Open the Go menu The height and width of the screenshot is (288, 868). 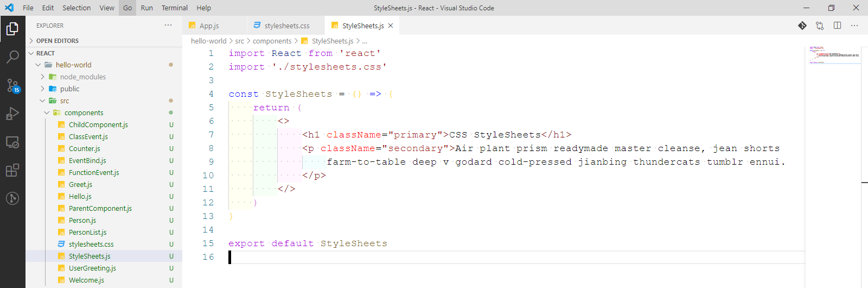[127, 8]
